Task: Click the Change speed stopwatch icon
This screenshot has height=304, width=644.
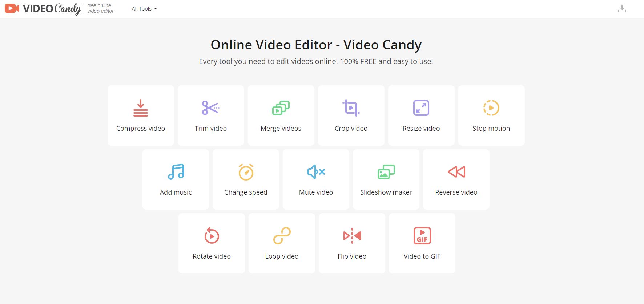Action: (x=246, y=172)
